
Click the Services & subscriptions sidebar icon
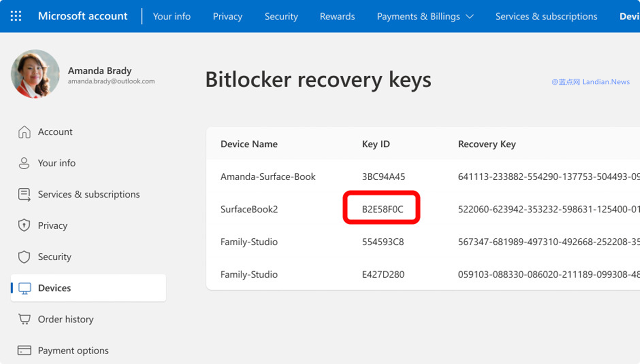coord(24,194)
